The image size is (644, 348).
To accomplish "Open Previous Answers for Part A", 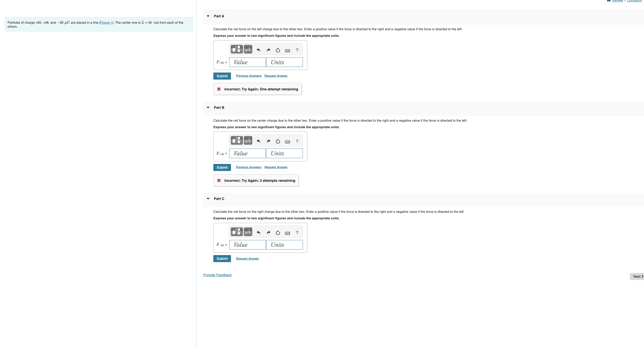I will [x=248, y=76].
